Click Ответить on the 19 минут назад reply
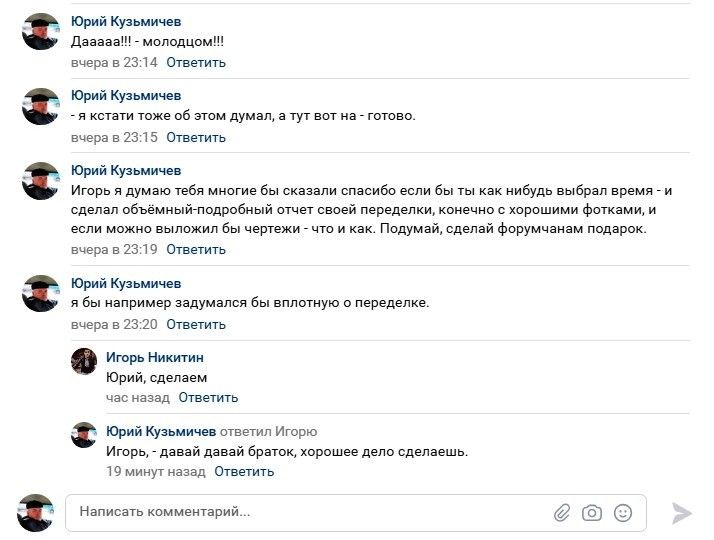The height and width of the screenshot is (540, 714). pos(244,471)
